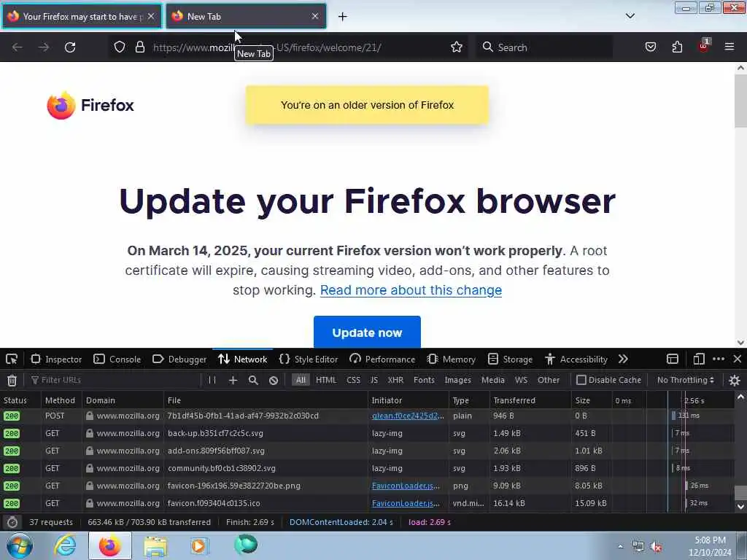Show hidden tray icons arrow
Viewport: 747px width, 560px height.
tap(620, 547)
